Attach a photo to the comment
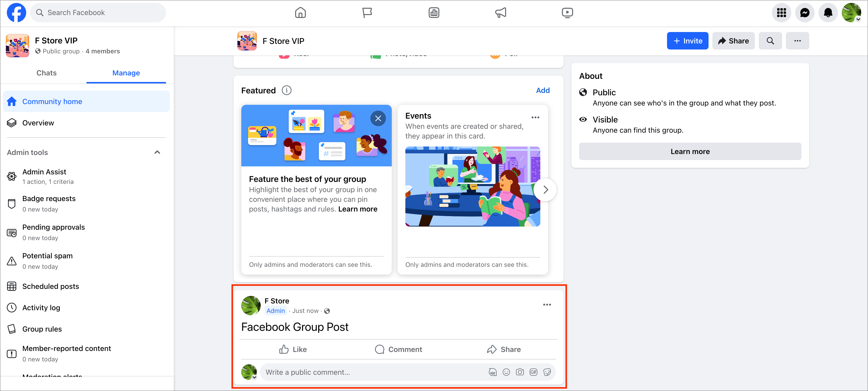The width and height of the screenshot is (868, 391). [520, 372]
